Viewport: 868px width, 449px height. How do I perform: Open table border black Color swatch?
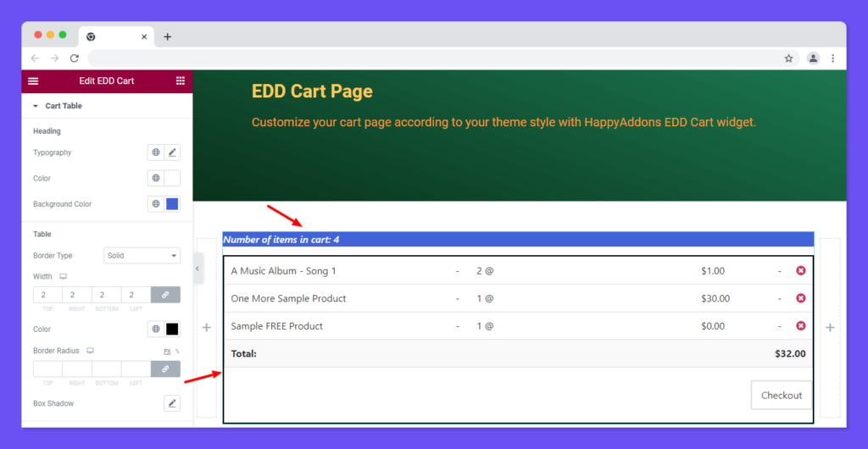[x=172, y=329]
